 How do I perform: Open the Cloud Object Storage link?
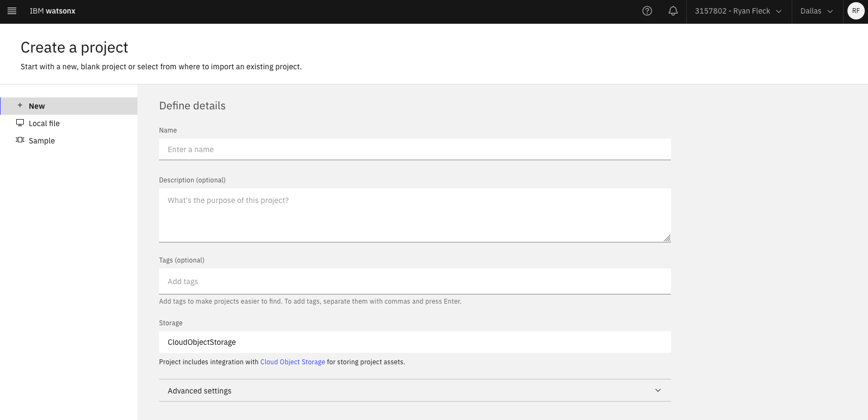tap(292, 362)
